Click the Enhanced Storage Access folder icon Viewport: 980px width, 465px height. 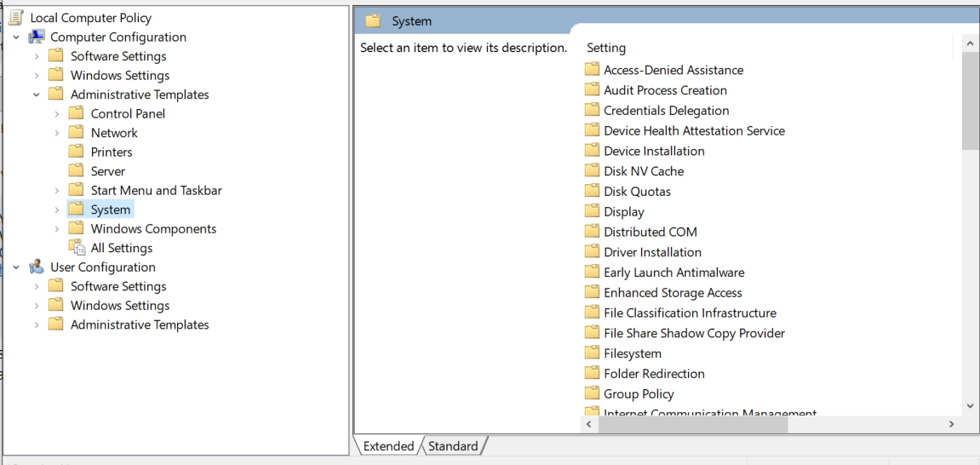click(x=592, y=292)
